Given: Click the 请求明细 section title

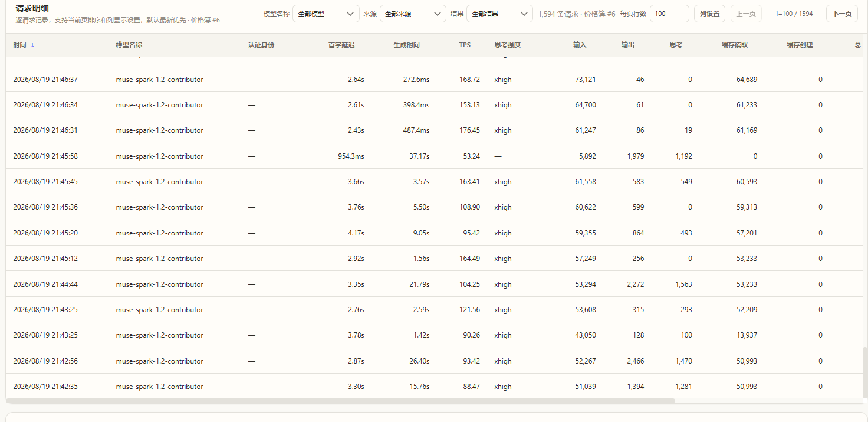Looking at the screenshot, I should [x=32, y=8].
